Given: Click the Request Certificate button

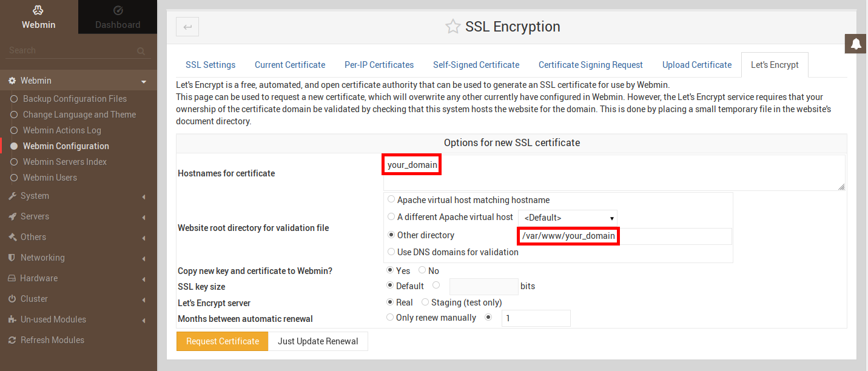Looking at the screenshot, I should [222, 341].
